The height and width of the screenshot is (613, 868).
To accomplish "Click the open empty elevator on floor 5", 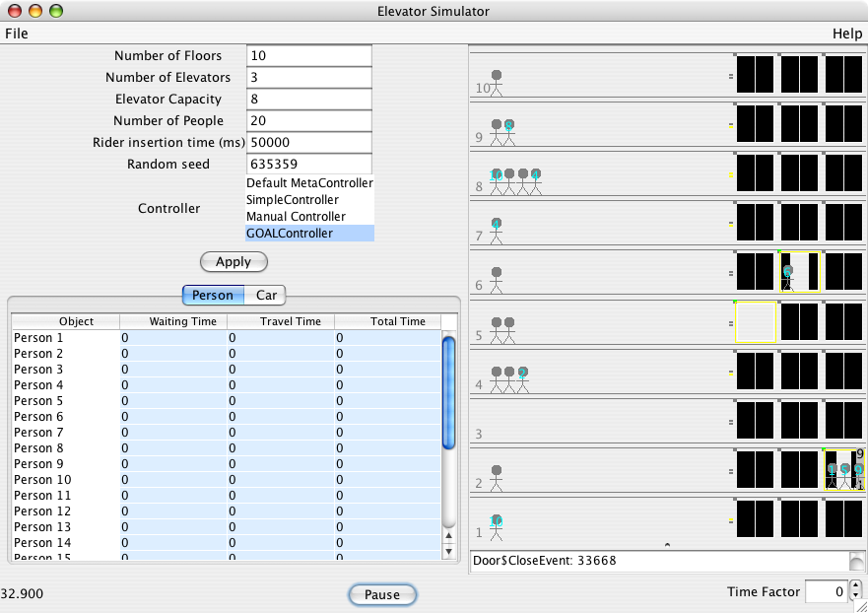I will 756,322.
